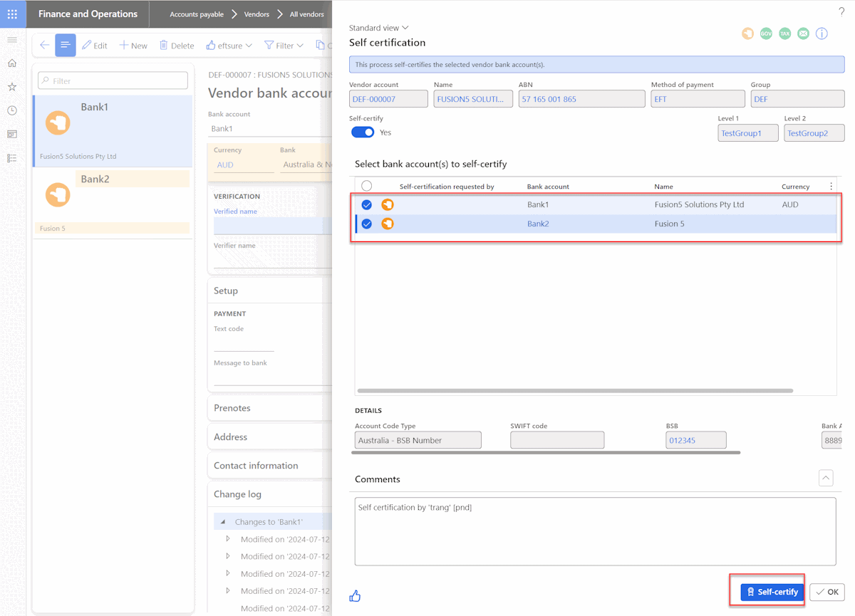855x616 pixels.
Task: Click the SWIFT code field
Action: tap(557, 440)
